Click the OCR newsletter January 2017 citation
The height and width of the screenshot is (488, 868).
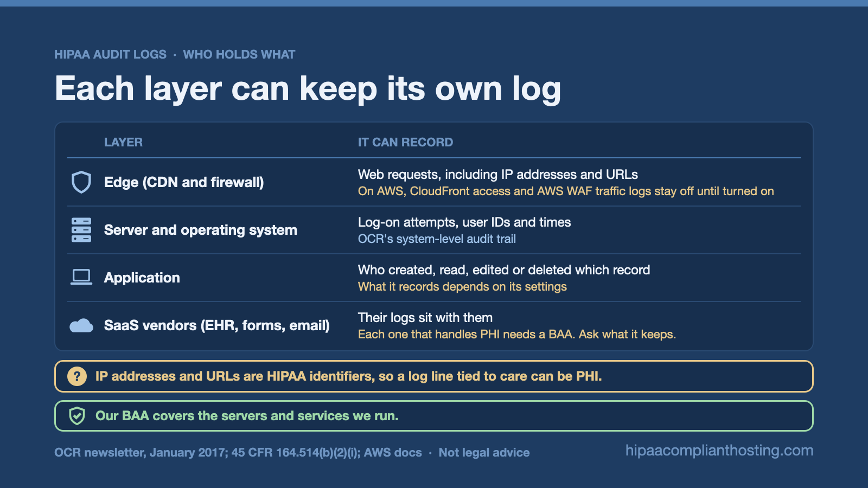(x=238, y=452)
